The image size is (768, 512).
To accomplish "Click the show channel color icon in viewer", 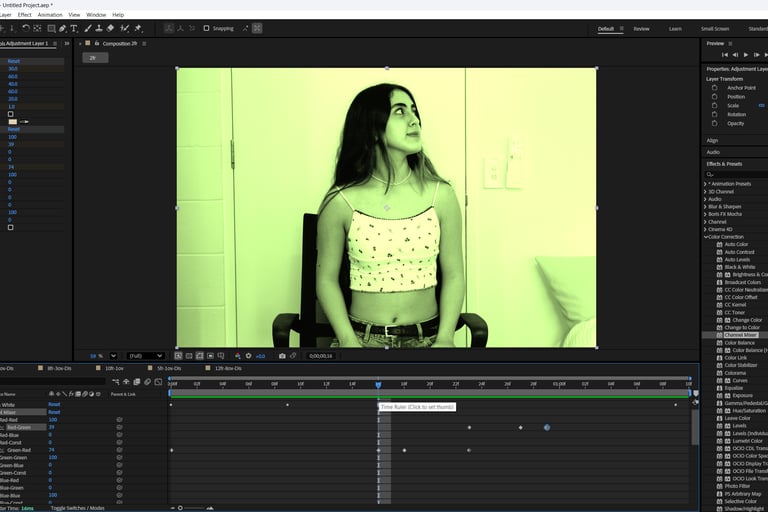I will click(x=238, y=356).
